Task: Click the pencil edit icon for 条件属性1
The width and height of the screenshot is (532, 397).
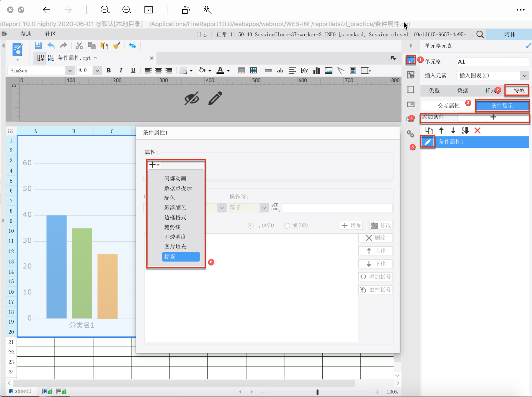Action: (x=428, y=142)
